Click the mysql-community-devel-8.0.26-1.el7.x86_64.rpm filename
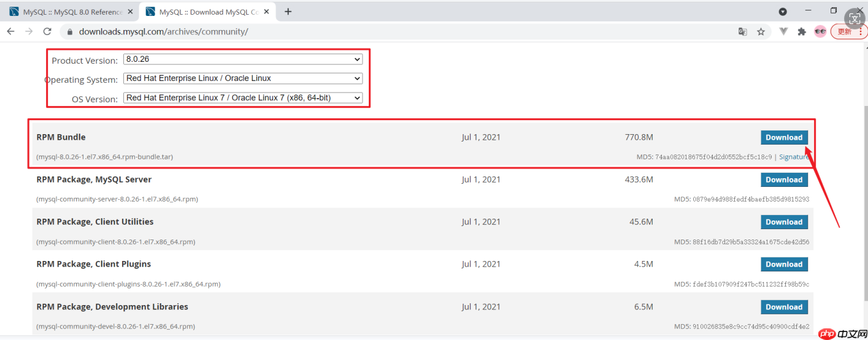The width and height of the screenshot is (868, 340). coord(115,326)
